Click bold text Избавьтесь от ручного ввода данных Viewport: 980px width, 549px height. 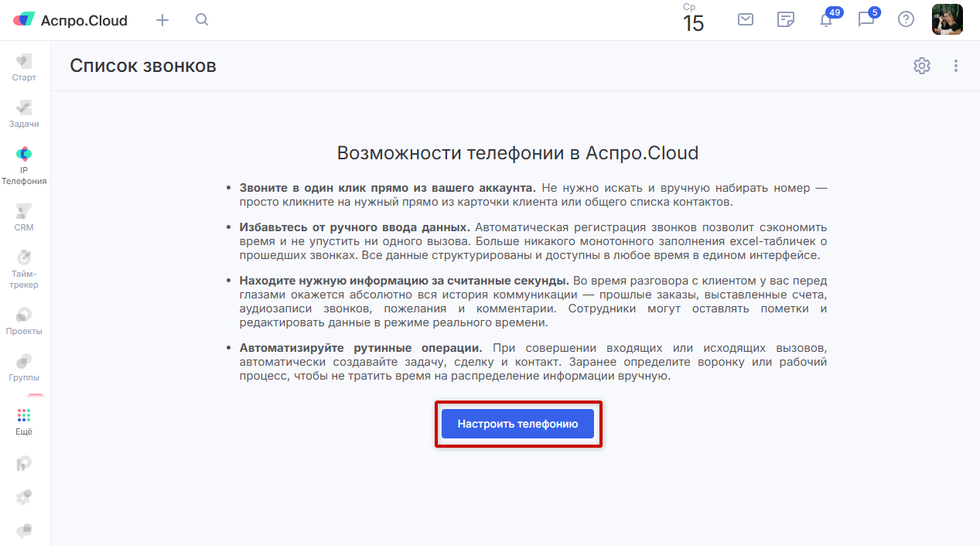tap(354, 227)
